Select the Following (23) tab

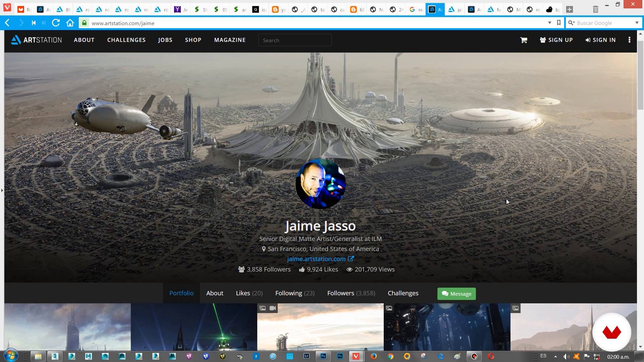tap(295, 293)
